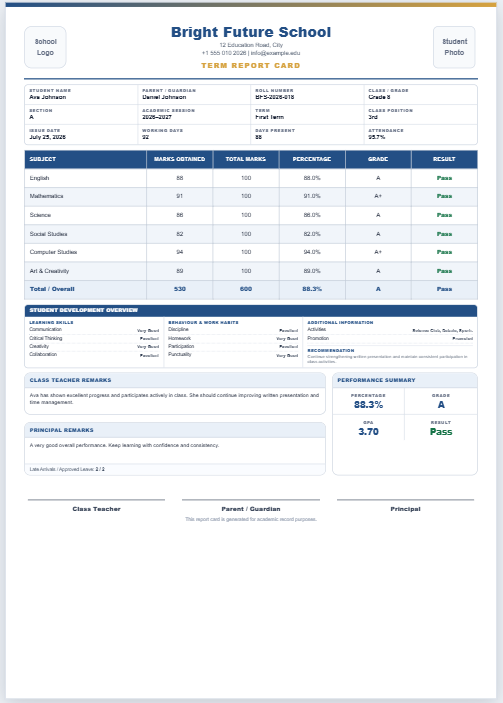Viewport: 503px width, 703px height.
Task: Click the RESULT column header
Action: (444, 159)
